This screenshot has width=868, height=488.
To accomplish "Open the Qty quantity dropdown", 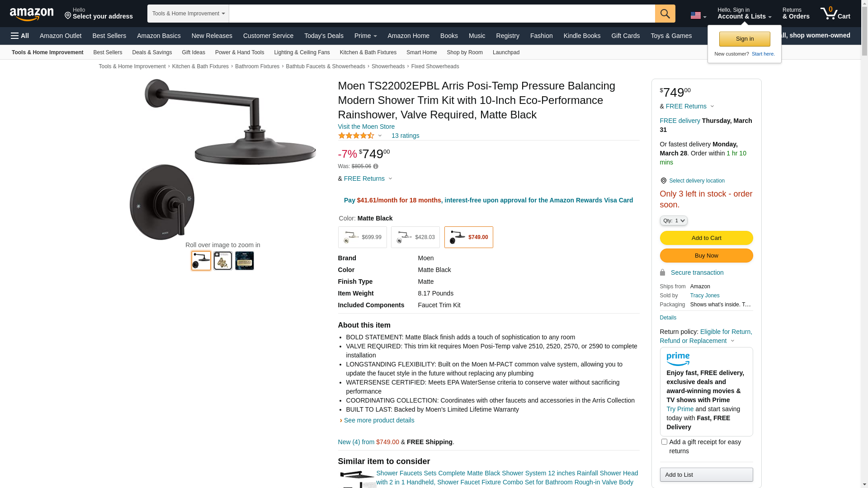I will [x=674, y=221].
